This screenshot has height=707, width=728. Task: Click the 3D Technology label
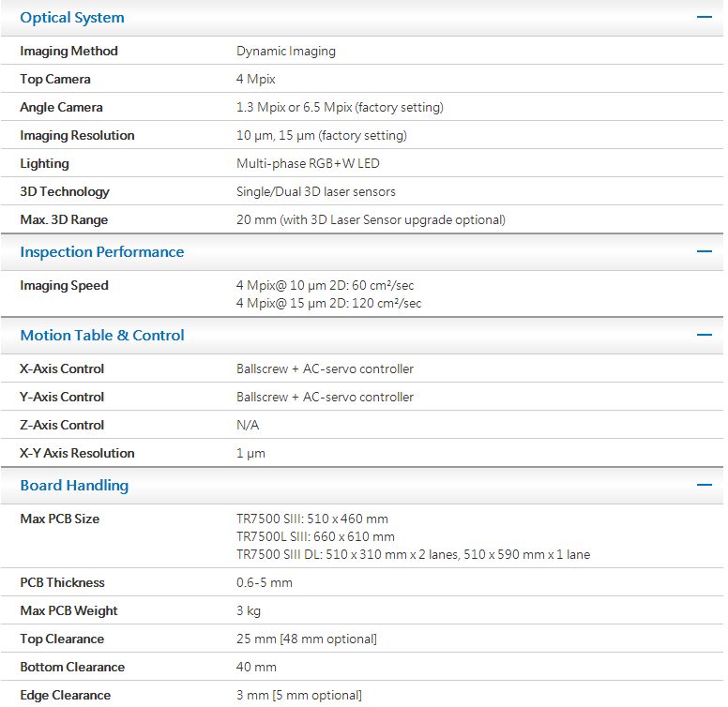65,191
